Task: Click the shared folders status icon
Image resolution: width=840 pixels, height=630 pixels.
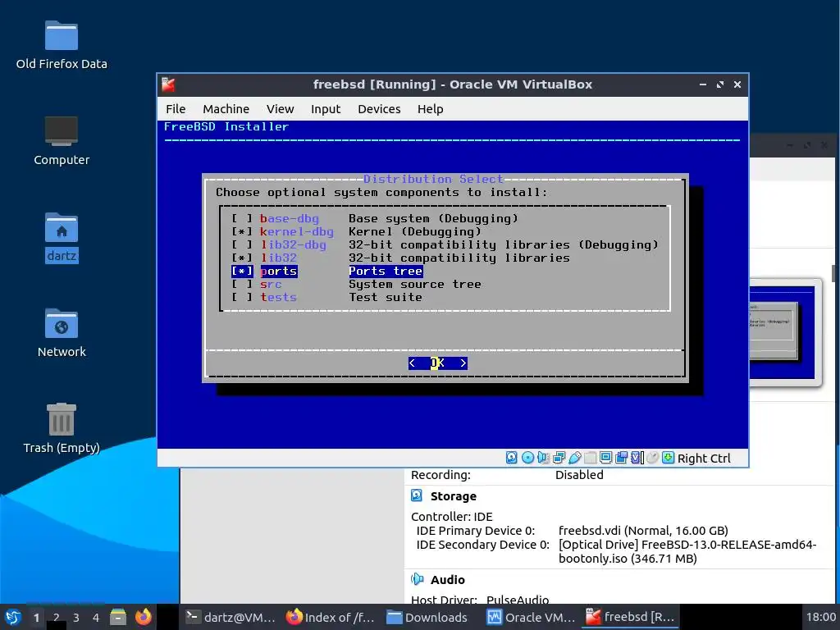Action: coord(590,458)
